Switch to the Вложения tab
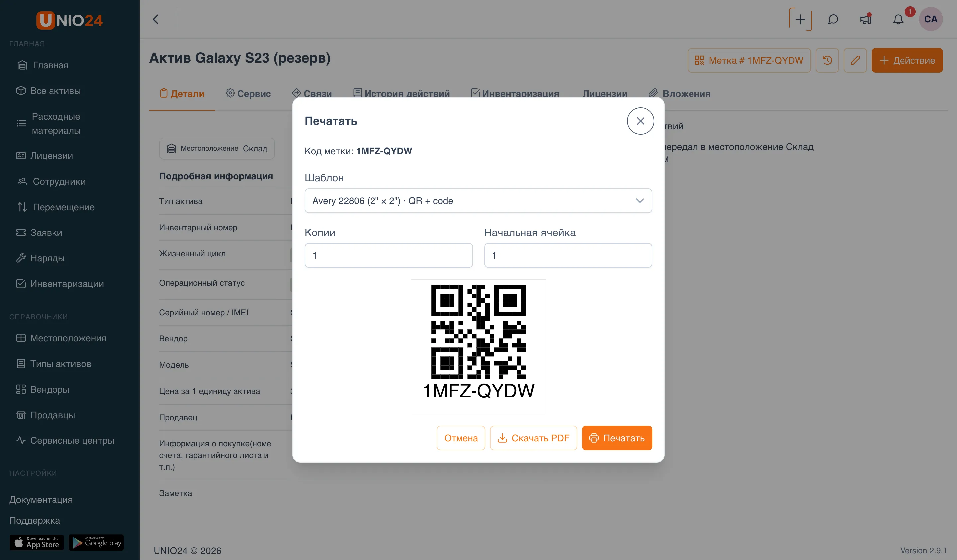The width and height of the screenshot is (957, 560). pyautogui.click(x=680, y=93)
